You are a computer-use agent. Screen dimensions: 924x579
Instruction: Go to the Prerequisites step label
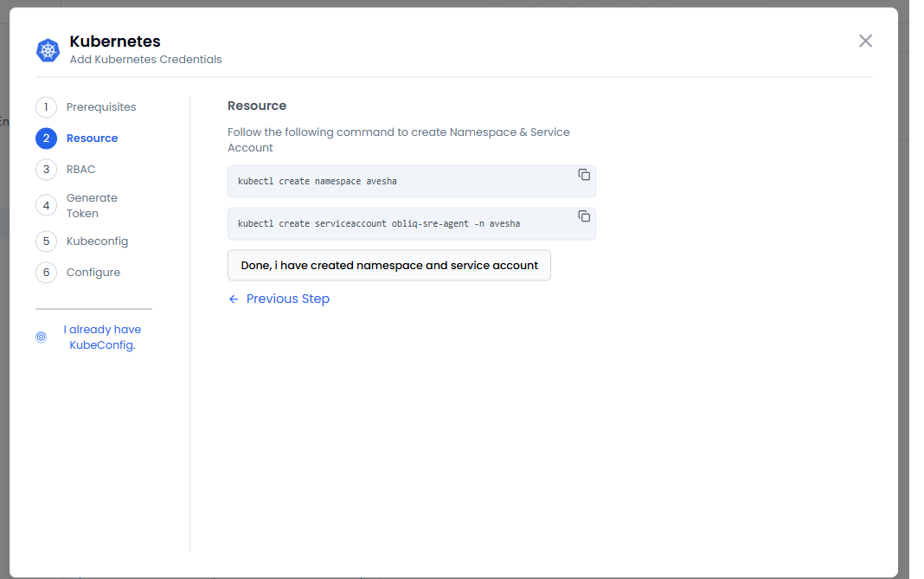click(101, 107)
